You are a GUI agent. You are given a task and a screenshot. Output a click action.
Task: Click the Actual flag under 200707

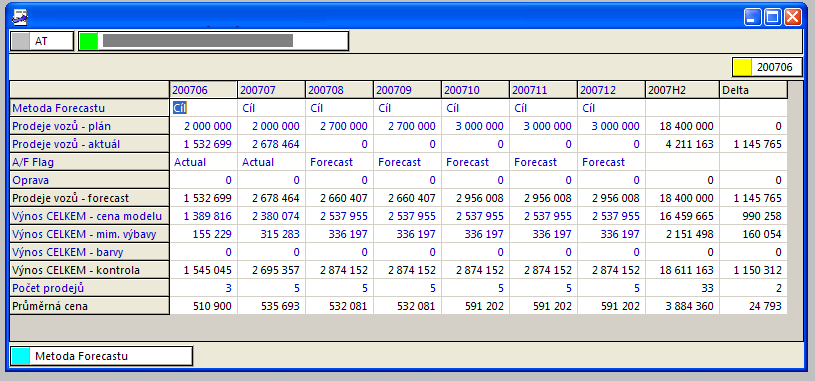pyautogui.click(x=271, y=162)
